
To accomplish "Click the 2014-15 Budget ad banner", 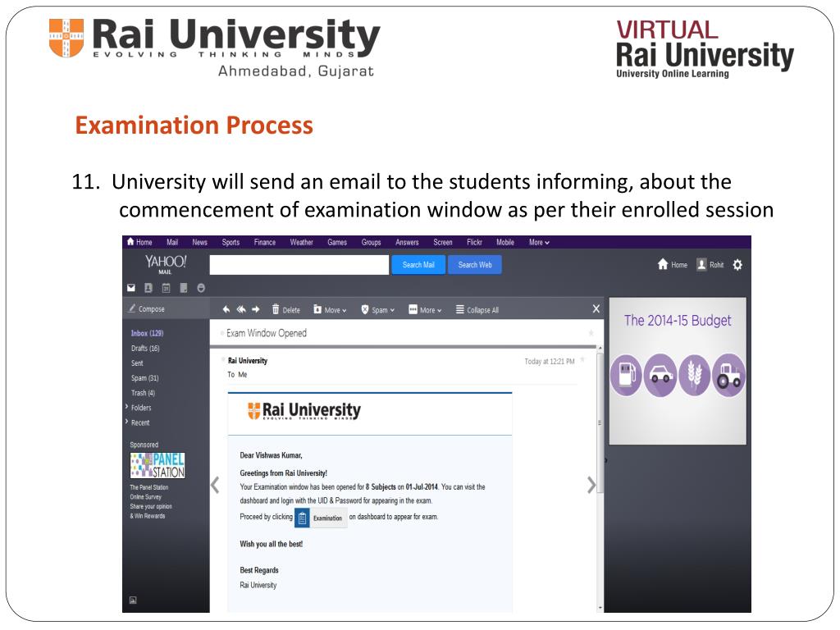I will [678, 371].
